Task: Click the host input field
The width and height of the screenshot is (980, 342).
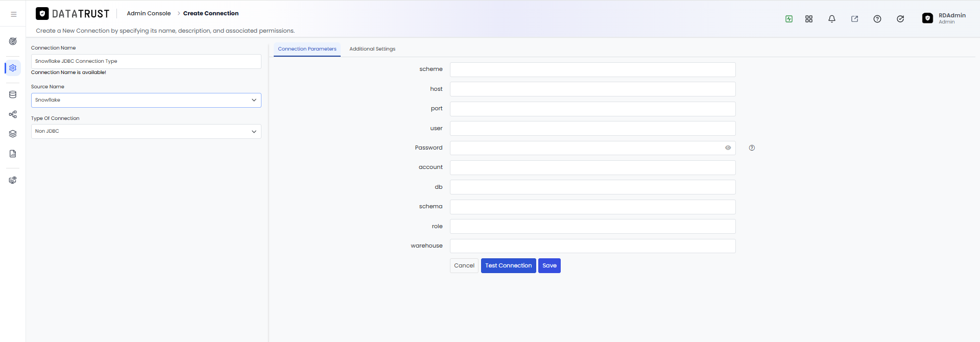Action: coord(592,89)
